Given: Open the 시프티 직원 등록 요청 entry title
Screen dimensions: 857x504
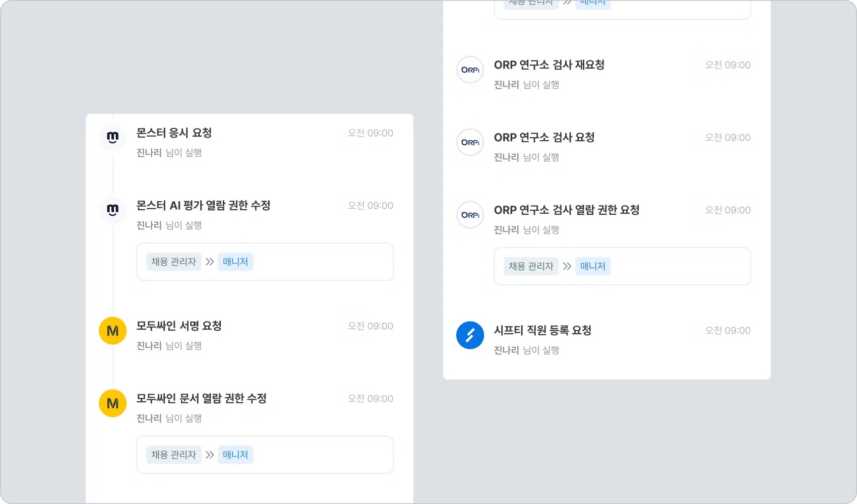Looking at the screenshot, I should click(x=542, y=331).
